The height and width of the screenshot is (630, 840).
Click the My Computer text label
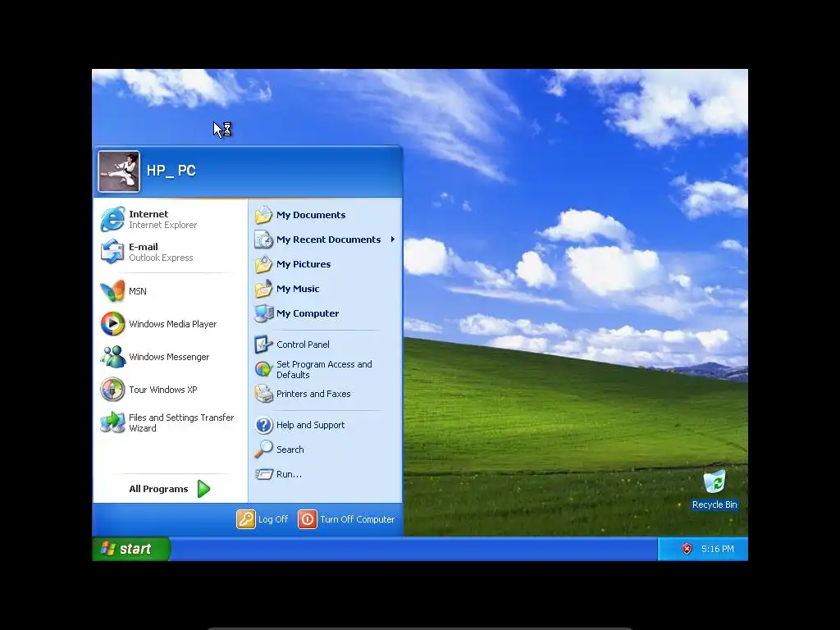coord(308,313)
